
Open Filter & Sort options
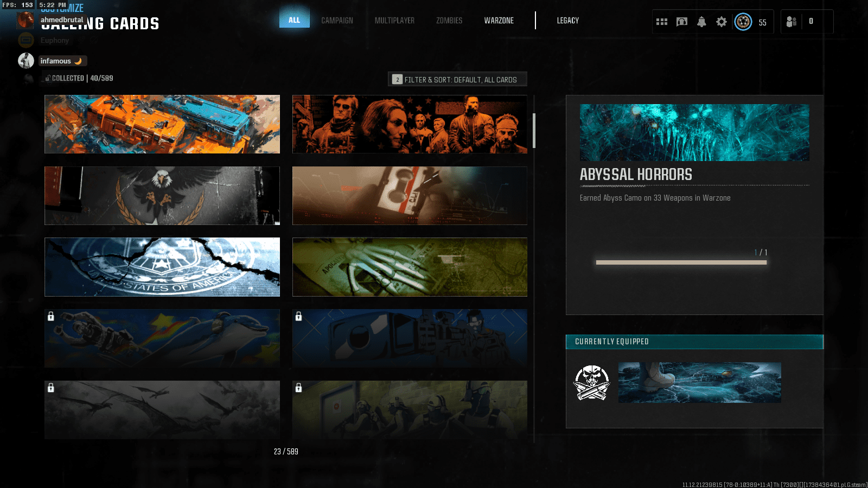coord(457,79)
